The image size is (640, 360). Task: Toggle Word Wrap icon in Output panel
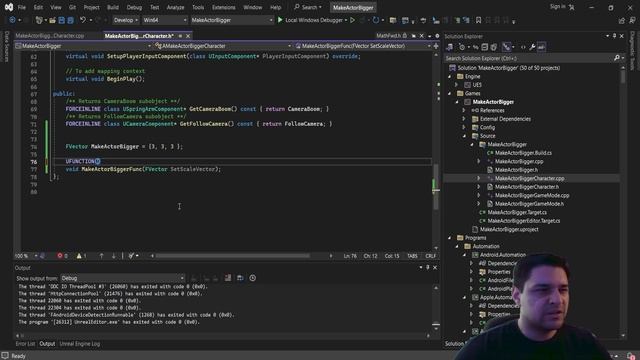(x=240, y=278)
